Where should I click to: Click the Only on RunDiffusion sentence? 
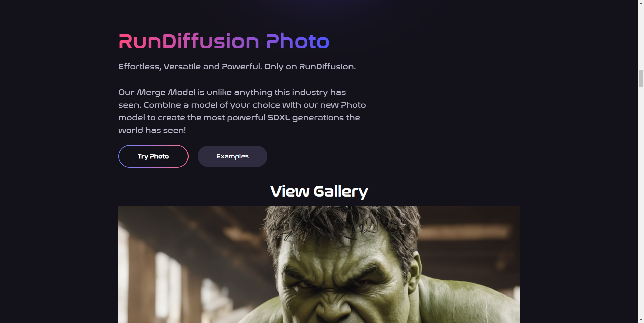(310, 67)
